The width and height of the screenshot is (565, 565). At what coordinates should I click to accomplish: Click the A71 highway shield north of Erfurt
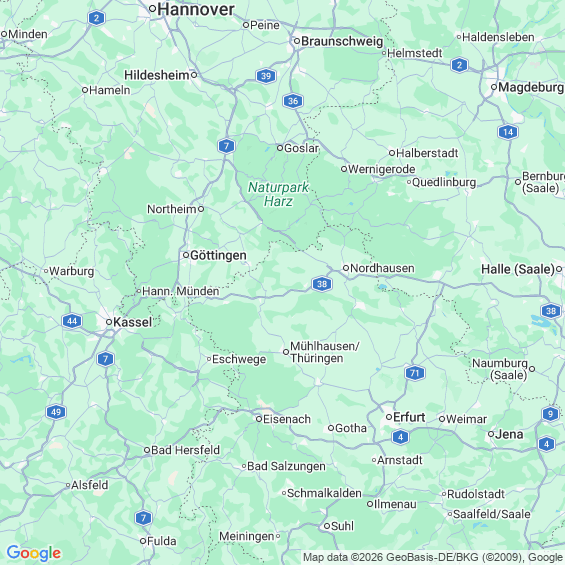[x=415, y=373]
